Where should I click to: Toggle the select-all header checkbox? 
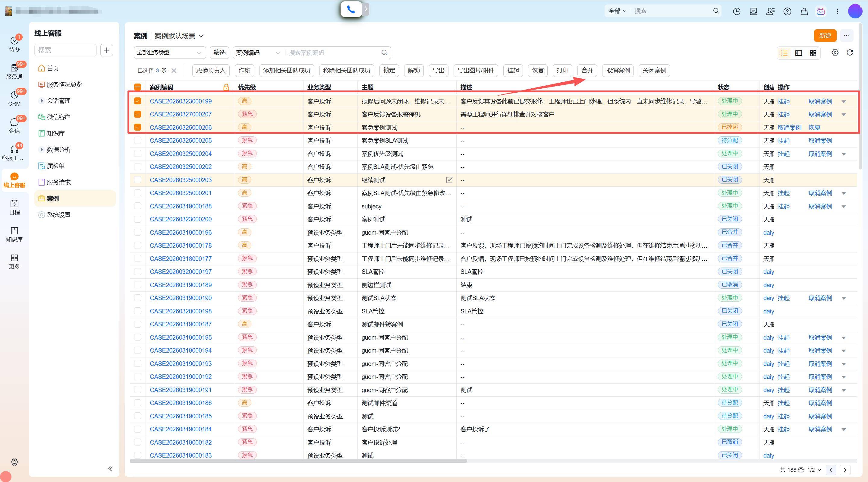point(137,87)
